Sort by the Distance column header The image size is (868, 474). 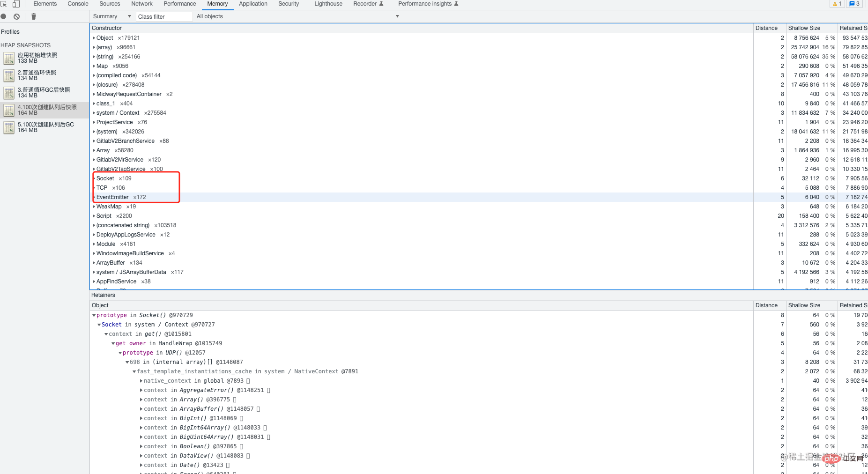point(766,28)
